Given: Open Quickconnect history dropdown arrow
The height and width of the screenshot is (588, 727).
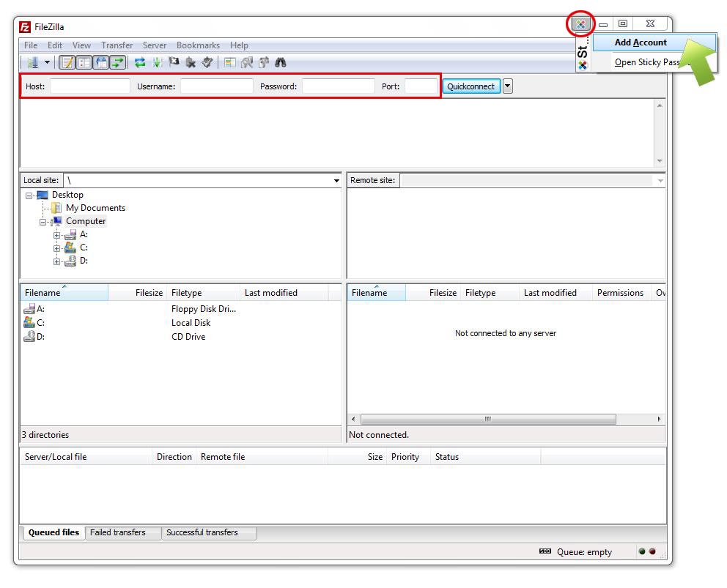Looking at the screenshot, I should 508,86.
